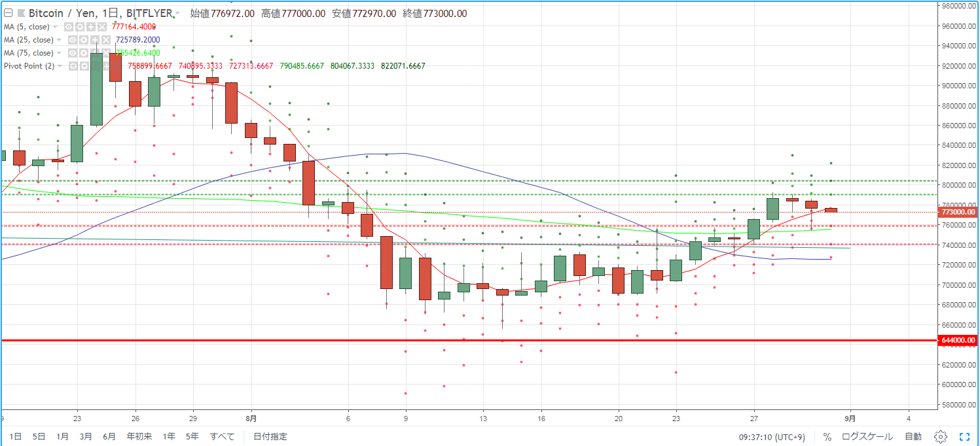Toggle fullscreen mode icon

(964, 436)
